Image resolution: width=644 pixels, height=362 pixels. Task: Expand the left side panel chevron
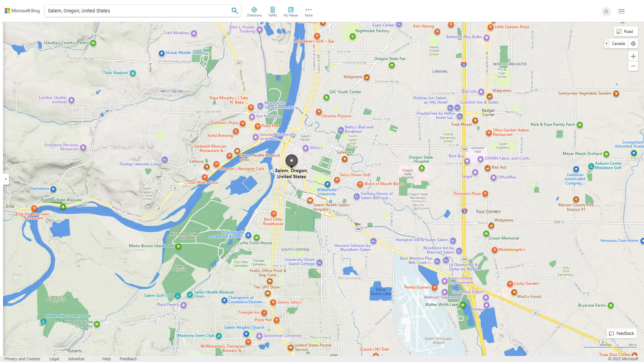click(x=5, y=179)
